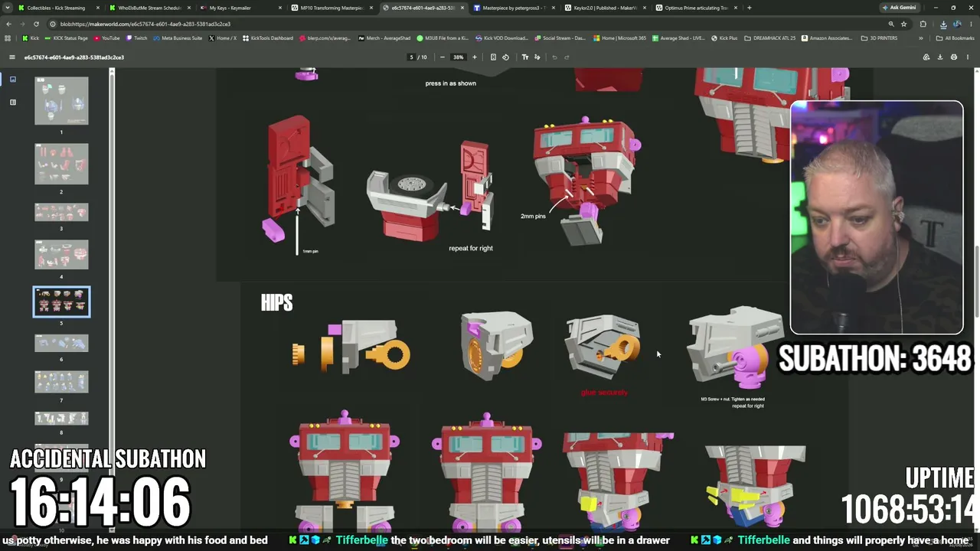Open the Twitch bookmark
Viewport: 980px width, 551px height.
(136, 38)
